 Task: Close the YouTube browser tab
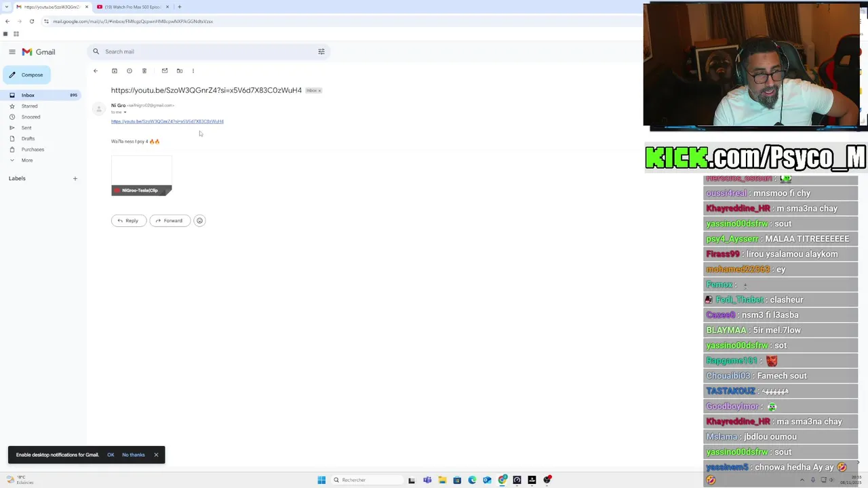[167, 7]
